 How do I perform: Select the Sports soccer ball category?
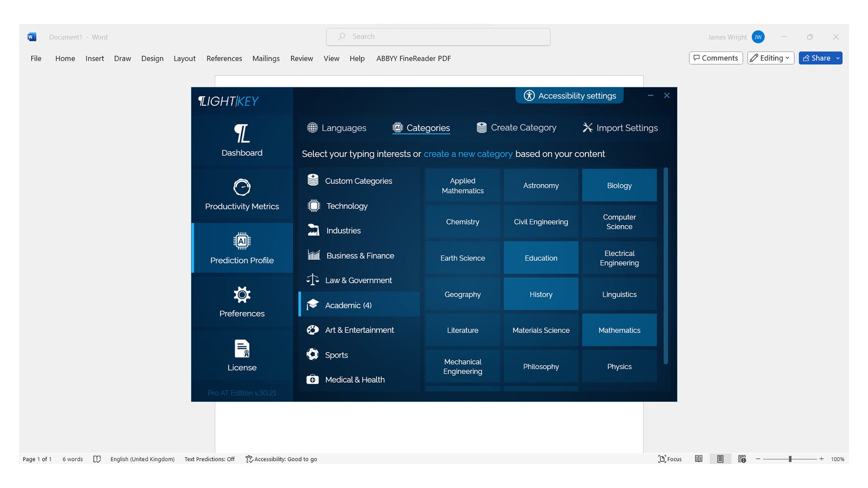312,355
